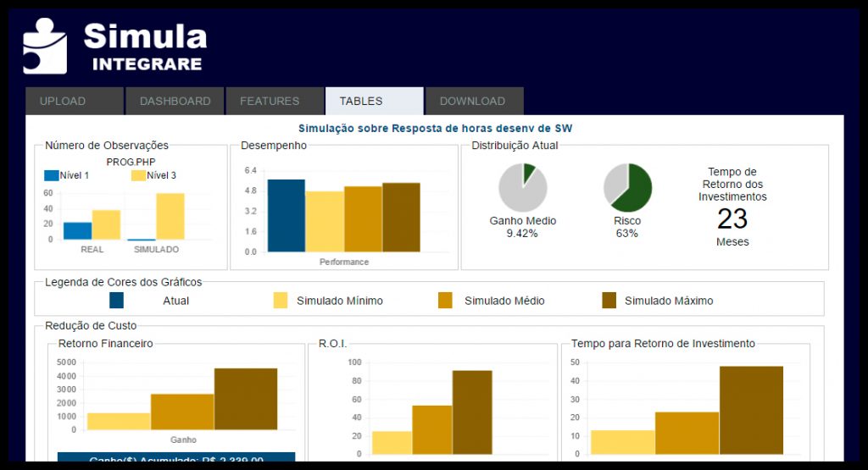Screen dimensions: 868x470
Task: Click the Simulado Médio legend swatch
Action: click(445, 301)
